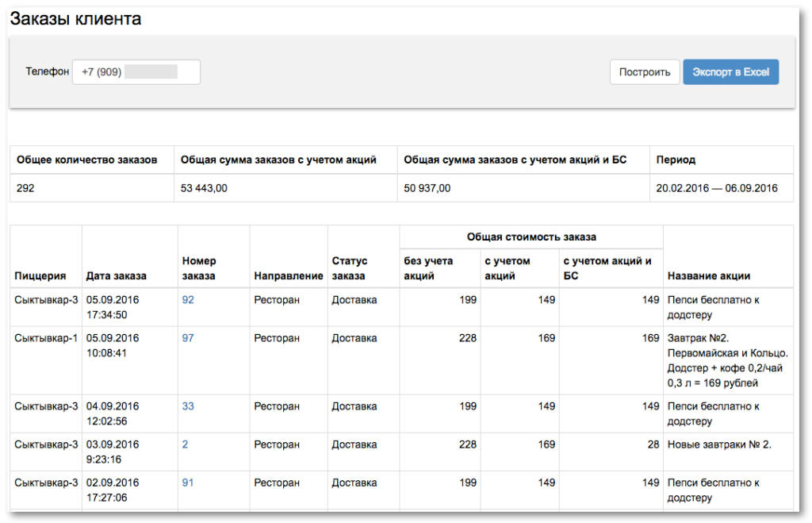The height and width of the screenshot is (523, 812).
Task: Open order number 2 link
Action: [185, 444]
